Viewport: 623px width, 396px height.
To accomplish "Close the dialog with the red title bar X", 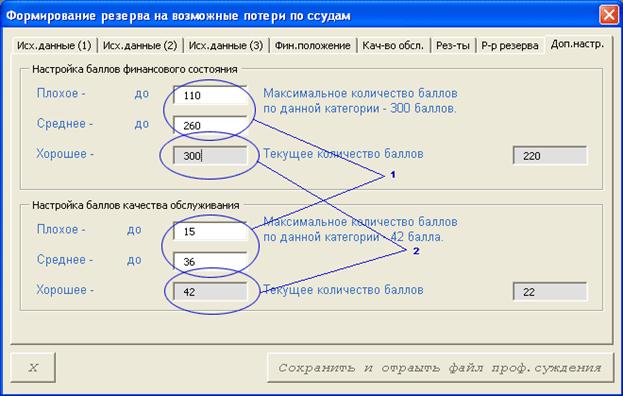I will pyautogui.click(x=608, y=15).
